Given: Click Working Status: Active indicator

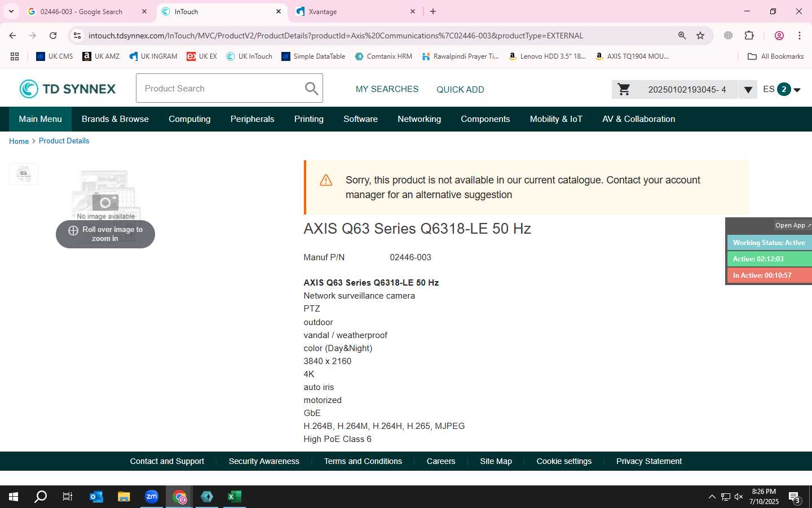Looking at the screenshot, I should click(x=769, y=243).
